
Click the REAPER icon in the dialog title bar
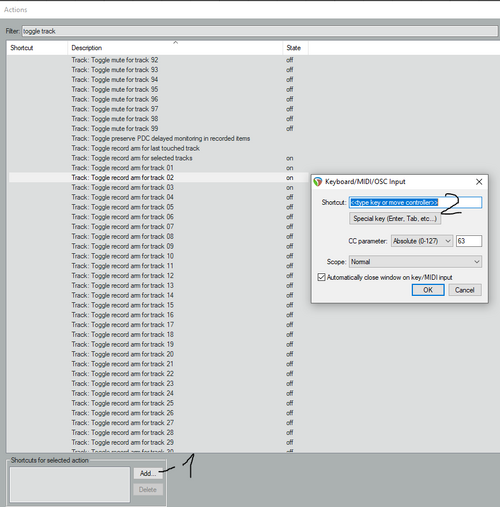318,182
